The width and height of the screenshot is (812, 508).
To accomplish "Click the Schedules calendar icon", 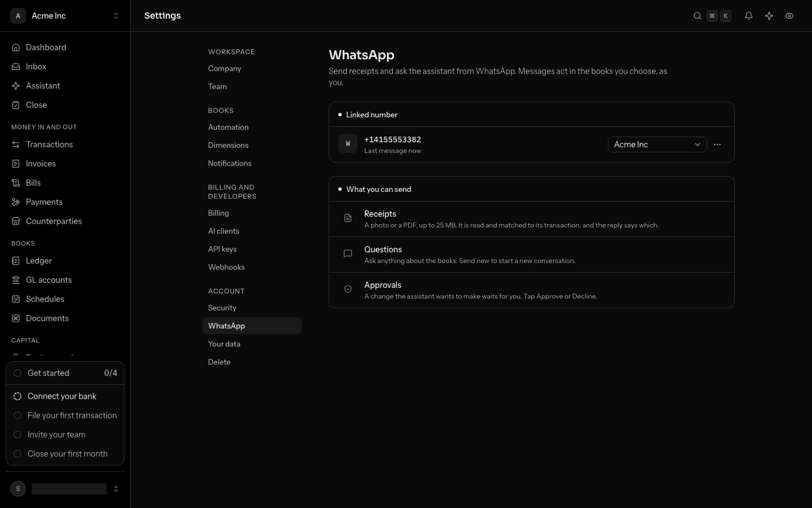I will (x=16, y=299).
